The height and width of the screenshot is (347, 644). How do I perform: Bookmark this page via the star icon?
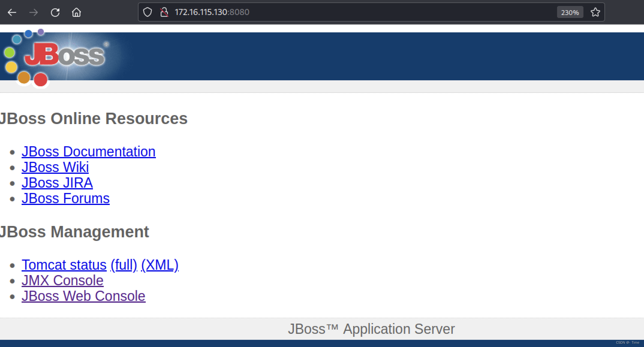tap(595, 12)
